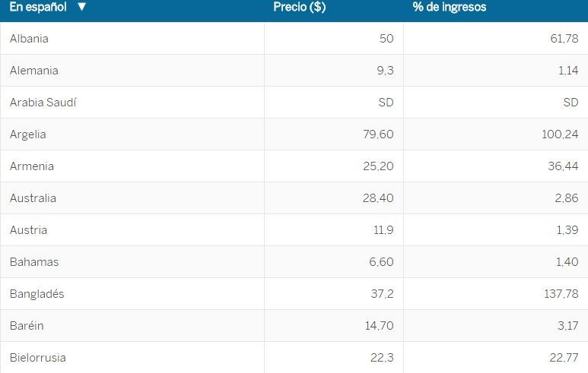588x373 pixels.
Task: Select the Australia country cell
Action: click(x=33, y=198)
